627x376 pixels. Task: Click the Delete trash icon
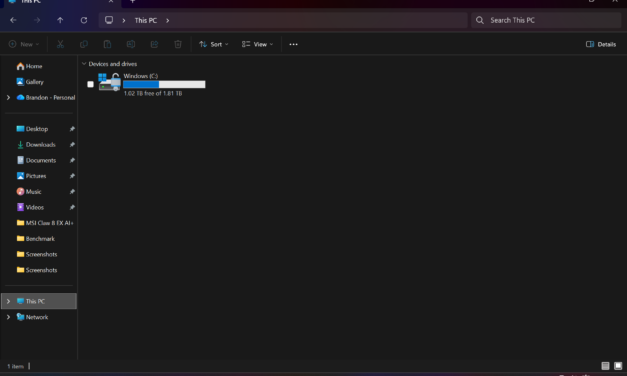click(x=178, y=44)
